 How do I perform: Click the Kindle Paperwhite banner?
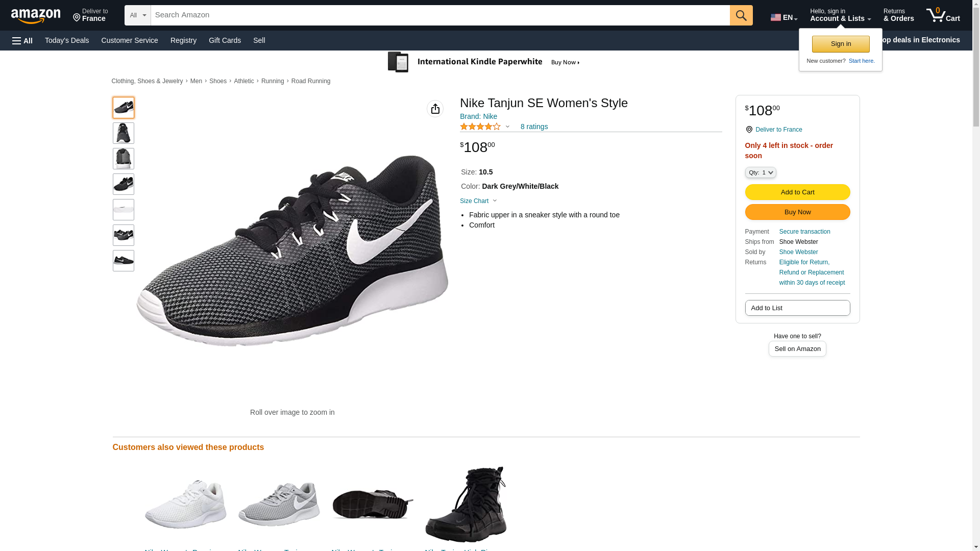pos(483,62)
